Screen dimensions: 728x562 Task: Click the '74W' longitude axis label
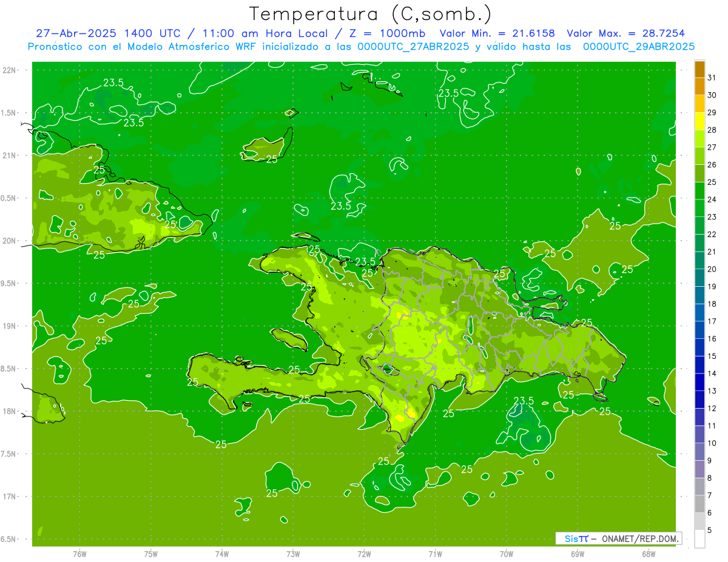(222, 554)
